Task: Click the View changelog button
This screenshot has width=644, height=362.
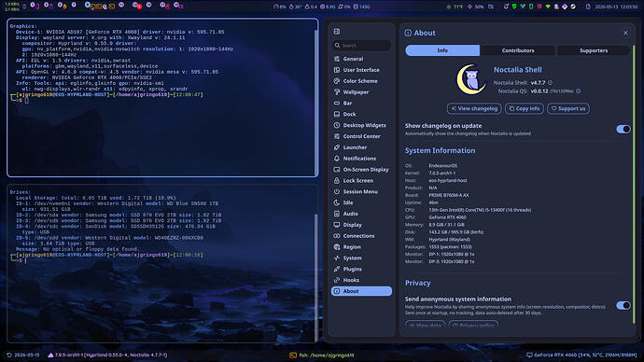Action: tap(474, 109)
